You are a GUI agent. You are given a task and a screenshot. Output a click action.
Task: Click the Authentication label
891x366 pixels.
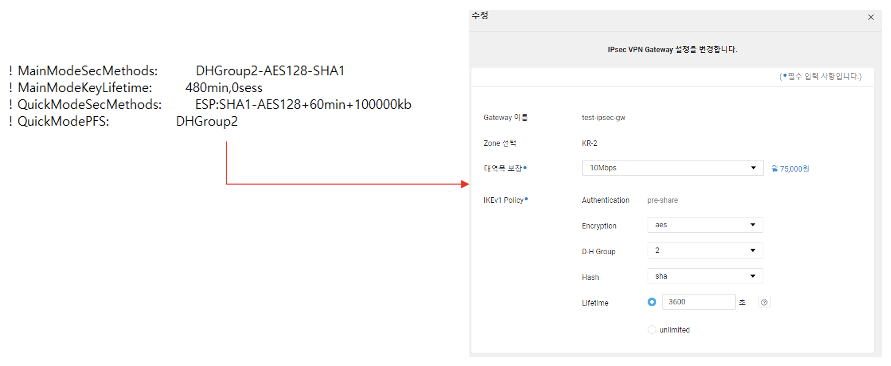click(x=605, y=200)
